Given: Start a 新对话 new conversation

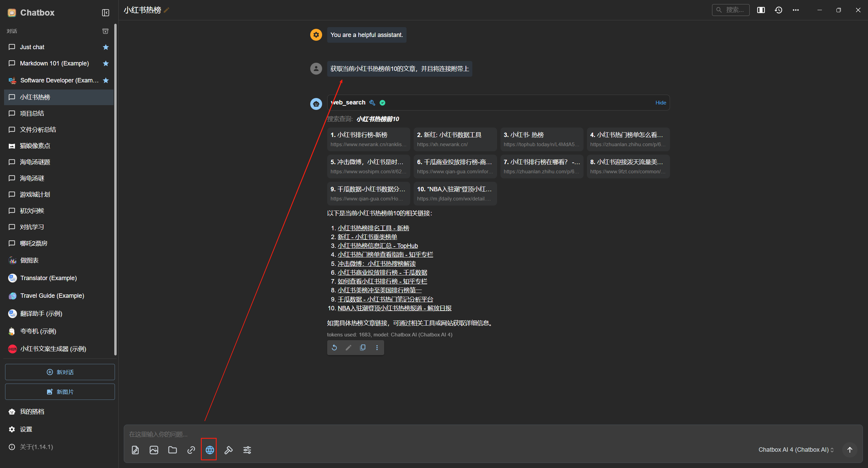Looking at the screenshot, I should coord(60,372).
